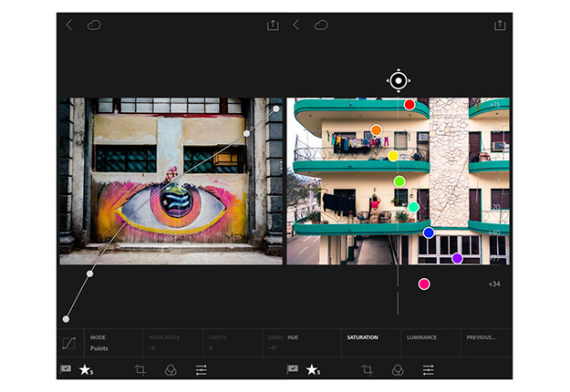The height and width of the screenshot is (392, 570).
Task: Open adjustments sliders icon in left panel
Action: click(x=201, y=370)
